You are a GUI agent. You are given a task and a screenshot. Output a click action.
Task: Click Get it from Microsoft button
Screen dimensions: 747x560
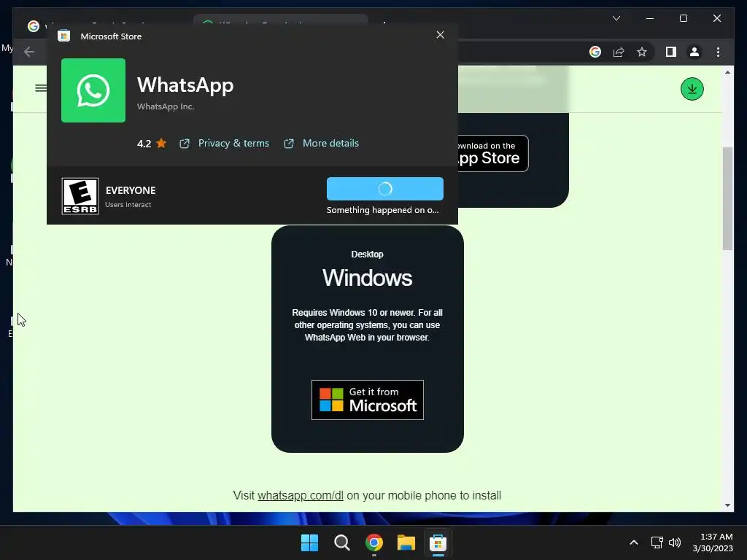coord(368,400)
